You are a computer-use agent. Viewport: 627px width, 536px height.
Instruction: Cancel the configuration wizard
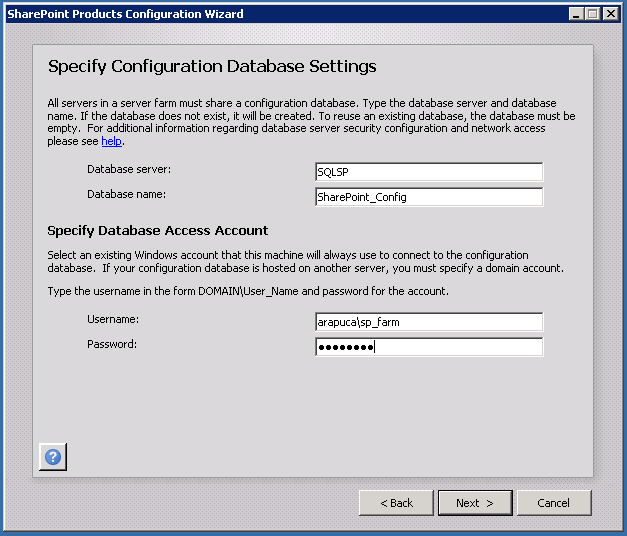[552, 503]
